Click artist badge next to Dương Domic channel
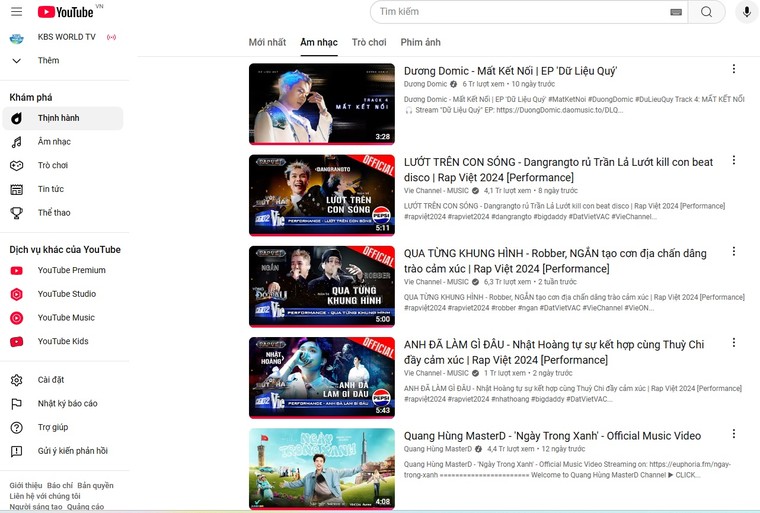This screenshot has width=760, height=513. (x=454, y=84)
